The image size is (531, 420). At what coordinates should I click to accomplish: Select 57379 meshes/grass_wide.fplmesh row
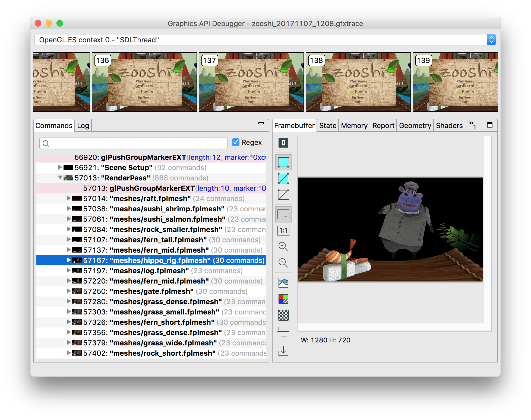(x=151, y=343)
